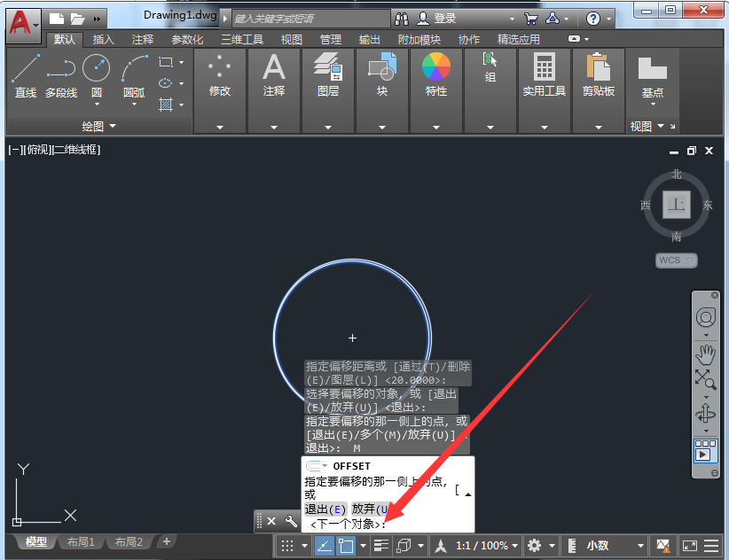Switch to the 三维工具 ribbon tab
The height and width of the screenshot is (560, 729).
pyautogui.click(x=242, y=40)
